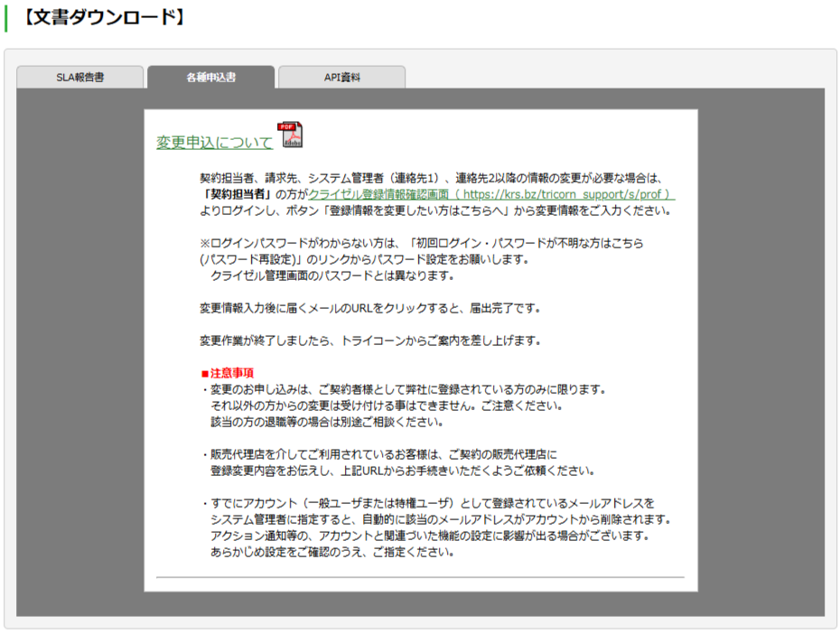Click the line (パスワード再設定)」のリンクから

[364, 260]
